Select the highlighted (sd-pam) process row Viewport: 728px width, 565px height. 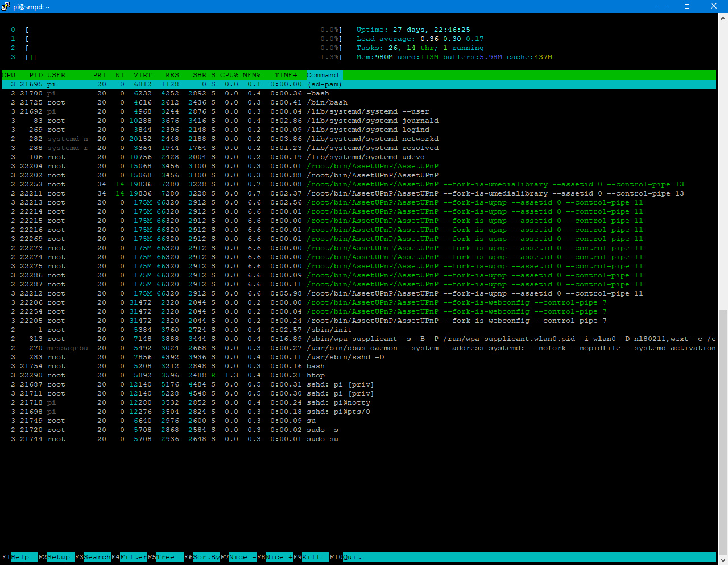(359, 84)
